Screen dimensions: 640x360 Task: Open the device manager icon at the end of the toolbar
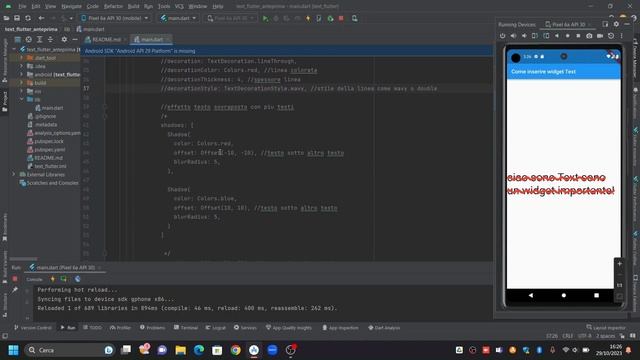354,18
